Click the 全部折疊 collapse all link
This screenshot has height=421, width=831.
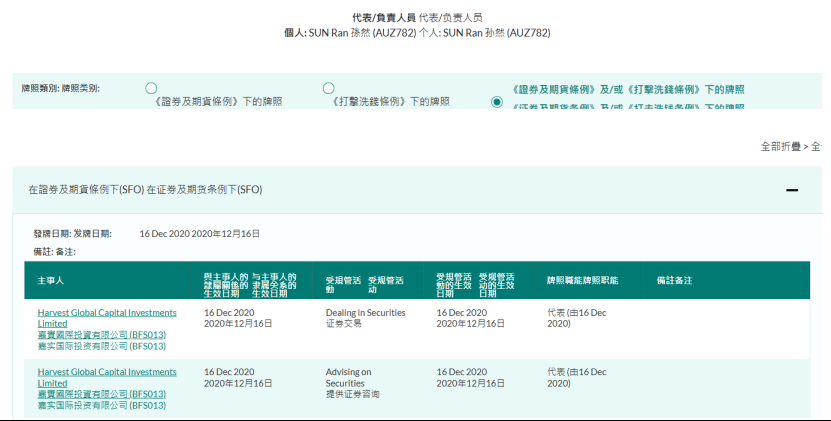pos(781,146)
